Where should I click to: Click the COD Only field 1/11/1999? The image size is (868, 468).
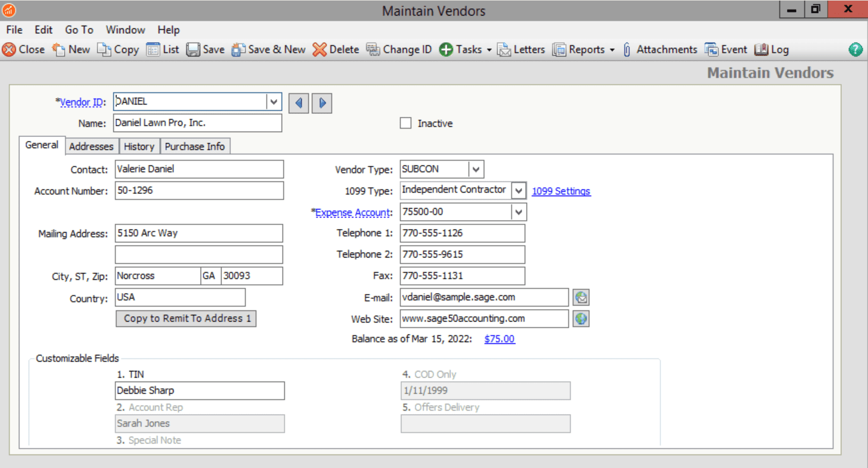(486, 390)
